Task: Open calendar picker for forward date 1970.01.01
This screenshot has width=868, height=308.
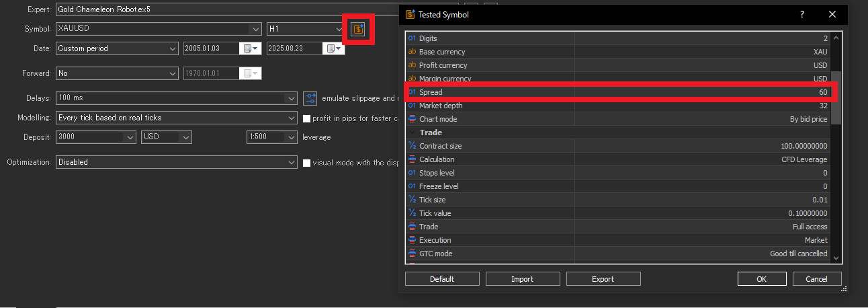Action: [x=251, y=73]
